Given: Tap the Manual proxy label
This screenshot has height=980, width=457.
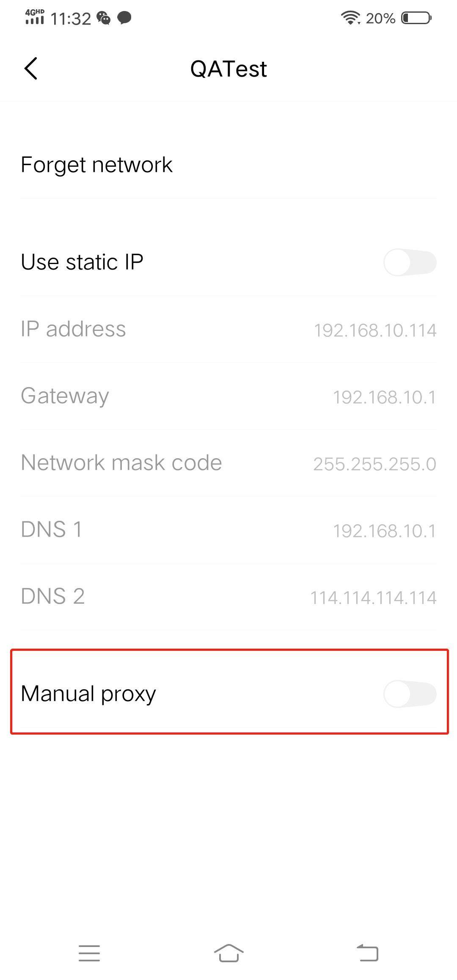Looking at the screenshot, I should coord(88,694).
